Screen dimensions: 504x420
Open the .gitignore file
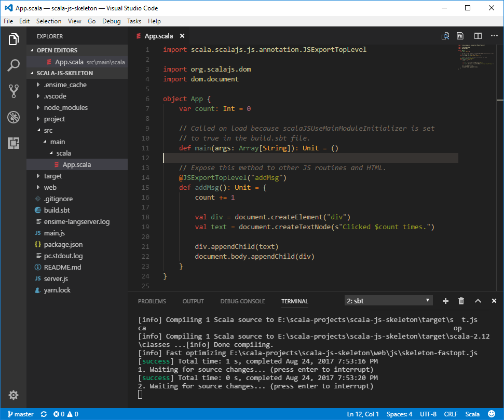(x=77, y=199)
